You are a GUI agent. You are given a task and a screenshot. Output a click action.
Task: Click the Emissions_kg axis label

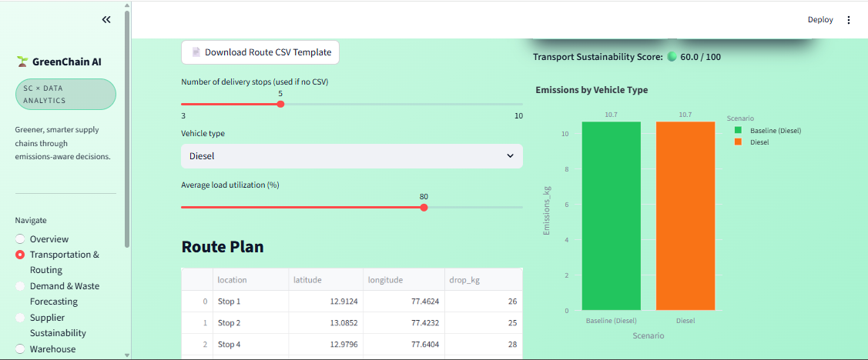click(x=547, y=211)
